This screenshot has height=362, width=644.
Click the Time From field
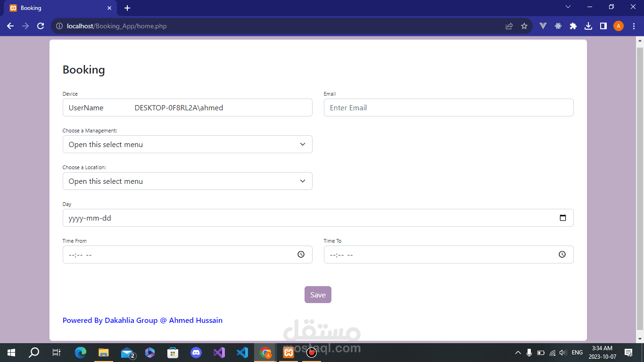[188, 255]
